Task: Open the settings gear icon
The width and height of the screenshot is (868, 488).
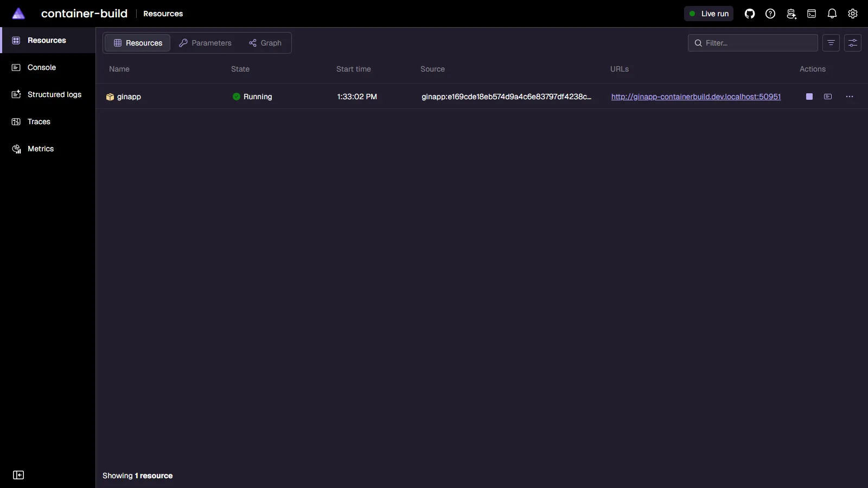Action: (x=853, y=14)
